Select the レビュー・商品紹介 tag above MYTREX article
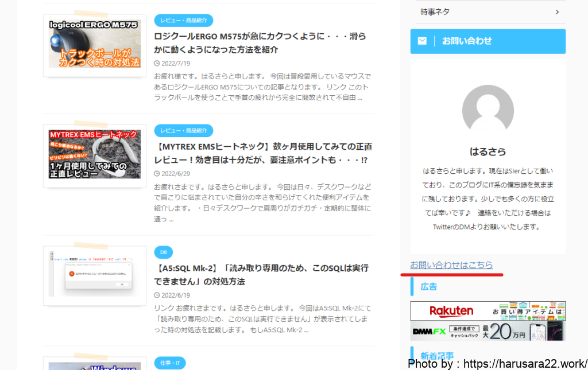This screenshot has height=370, width=588. [x=183, y=131]
